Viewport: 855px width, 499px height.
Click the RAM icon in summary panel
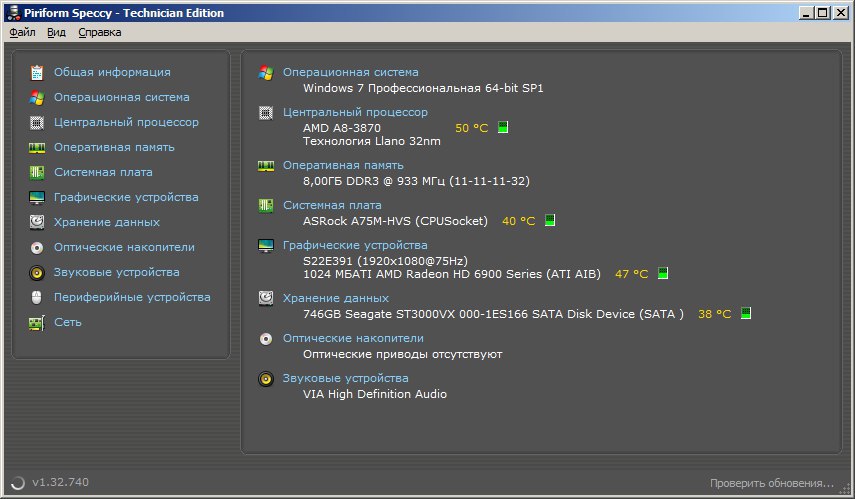coord(266,166)
